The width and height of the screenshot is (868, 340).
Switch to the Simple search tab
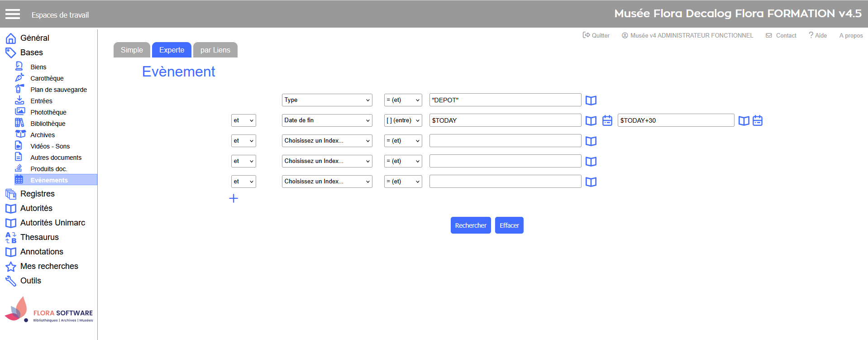[132, 50]
